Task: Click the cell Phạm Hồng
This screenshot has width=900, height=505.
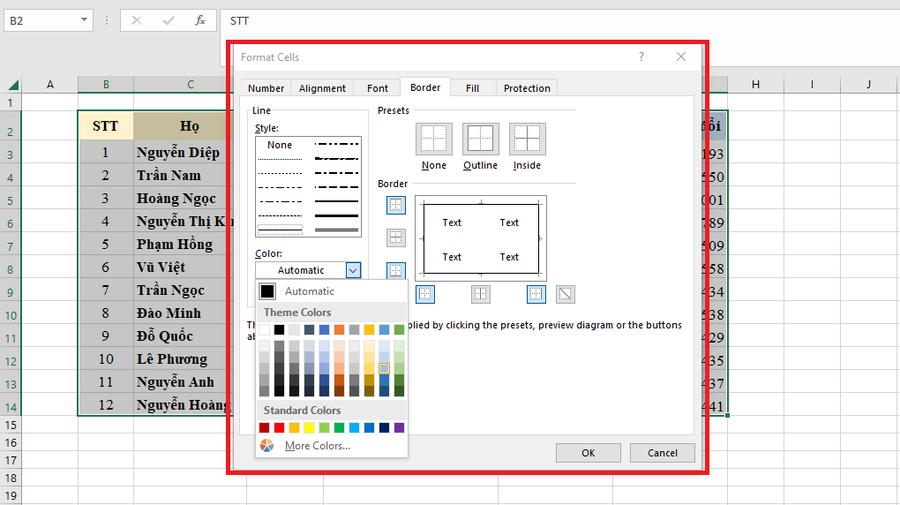Action: (183, 244)
